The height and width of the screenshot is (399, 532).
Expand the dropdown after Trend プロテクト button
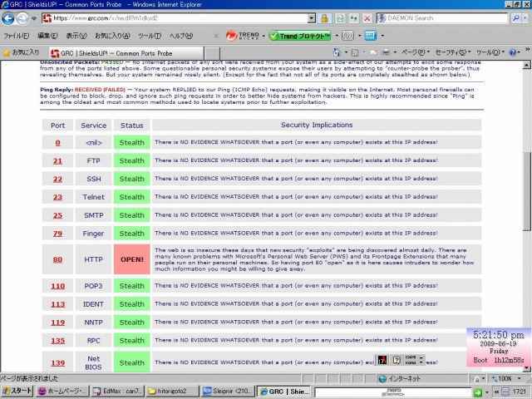(x=337, y=36)
